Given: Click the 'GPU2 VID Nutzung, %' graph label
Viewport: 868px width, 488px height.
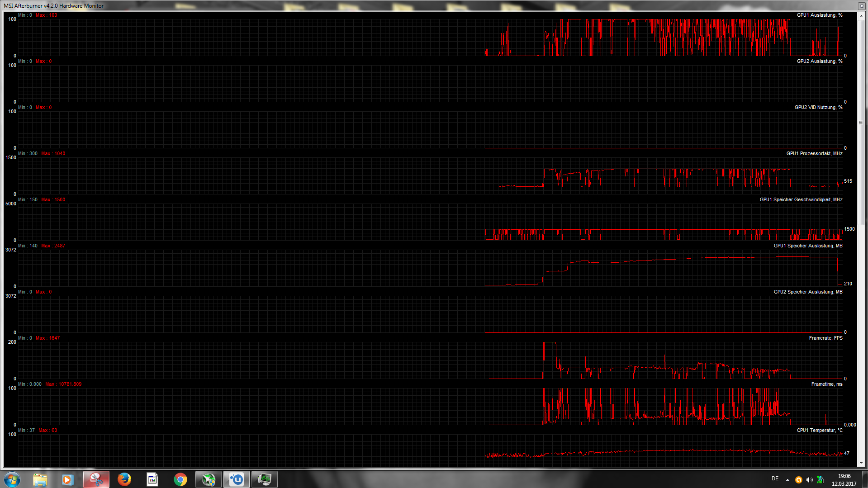Looking at the screenshot, I should (818, 108).
